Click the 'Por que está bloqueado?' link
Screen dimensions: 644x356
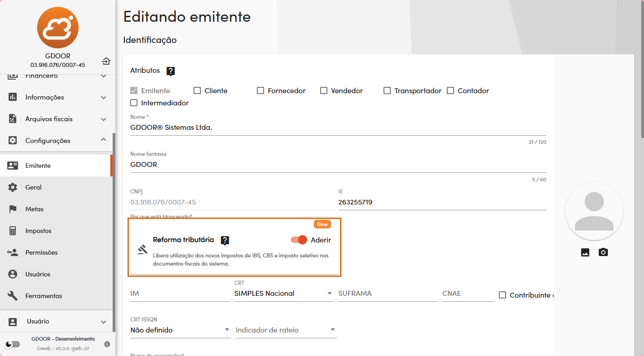[161, 216]
